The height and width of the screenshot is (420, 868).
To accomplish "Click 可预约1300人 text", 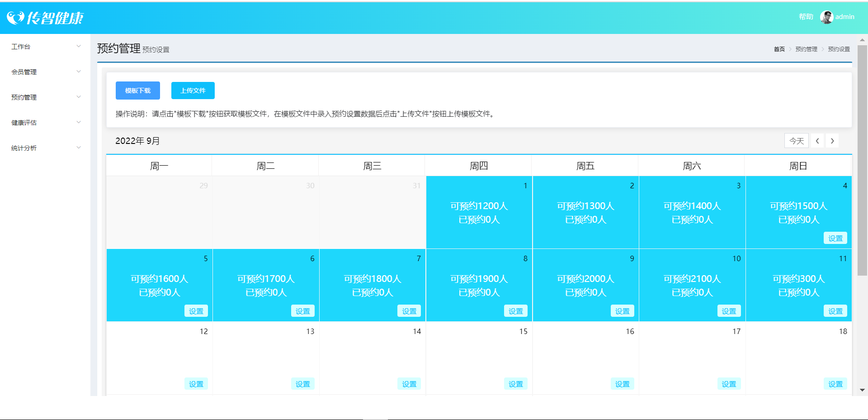I will click(585, 206).
